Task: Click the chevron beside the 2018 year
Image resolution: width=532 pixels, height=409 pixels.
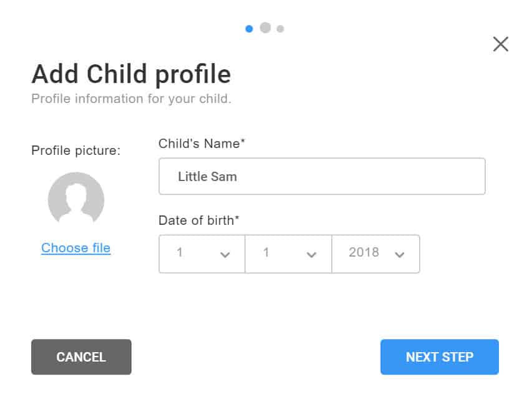Action: coord(400,255)
